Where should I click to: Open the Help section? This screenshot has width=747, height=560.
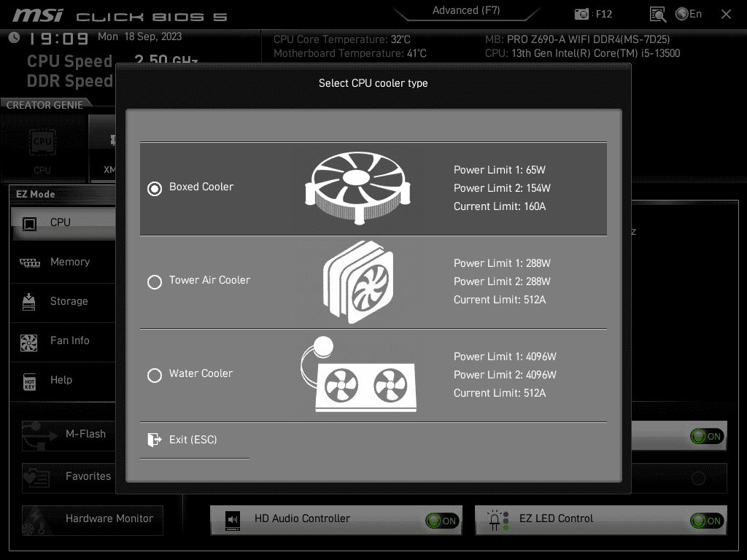(63, 380)
